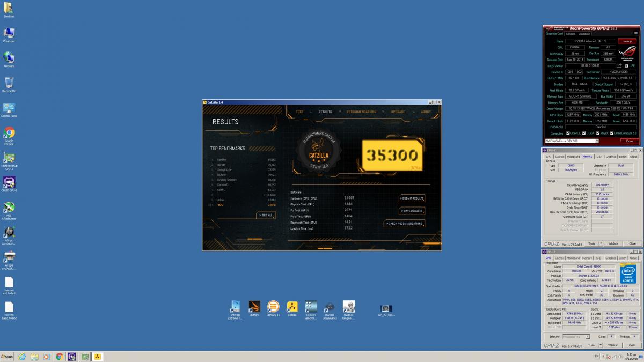Click Close in the lower CPU-Z window
644x362 pixels.
click(x=632, y=345)
